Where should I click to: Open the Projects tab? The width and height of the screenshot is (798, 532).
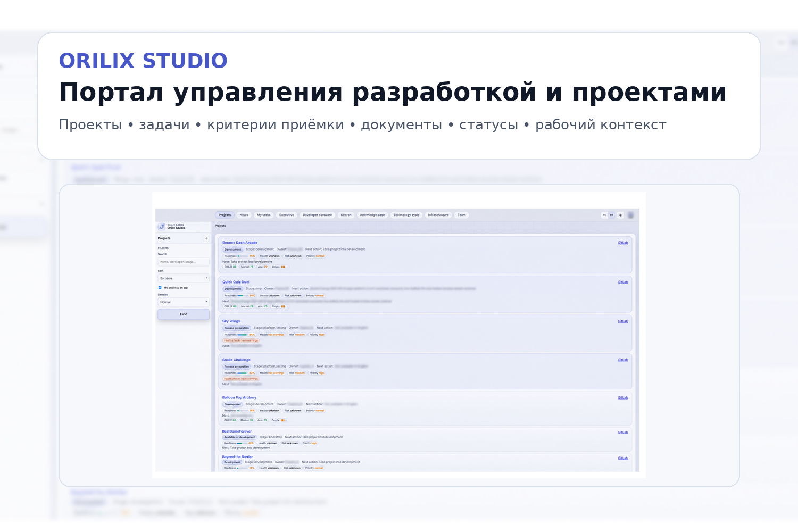click(x=225, y=215)
